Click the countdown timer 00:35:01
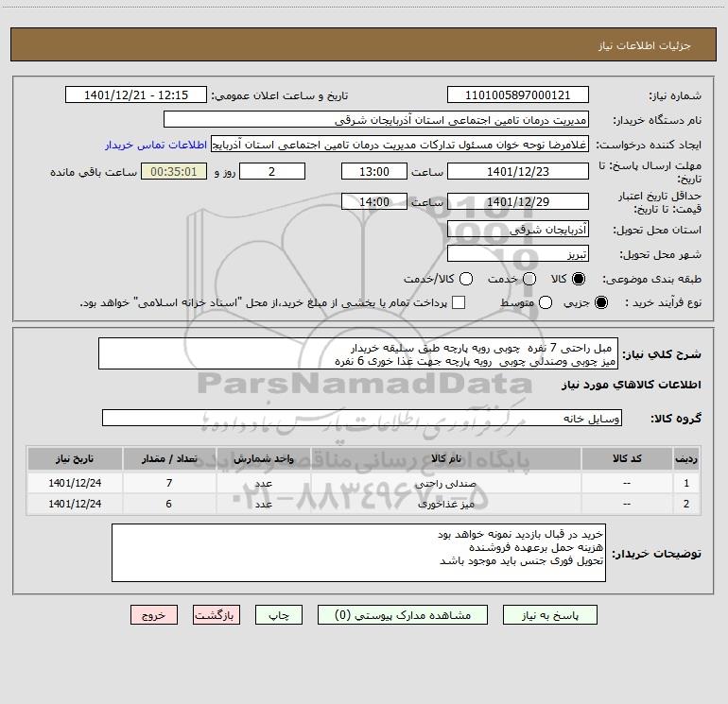This screenshot has width=728, height=704. click(x=174, y=171)
